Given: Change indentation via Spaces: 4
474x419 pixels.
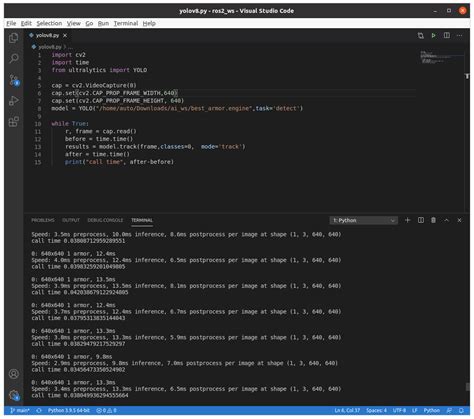Looking at the screenshot, I should [x=376, y=410].
